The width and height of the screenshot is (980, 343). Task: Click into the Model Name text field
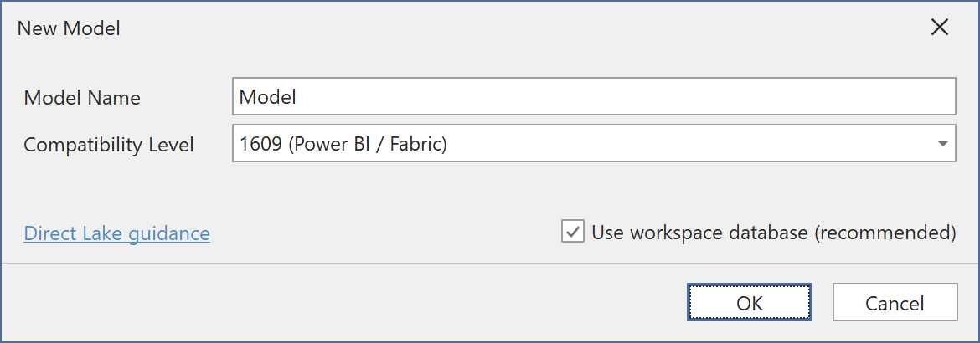pos(593,96)
